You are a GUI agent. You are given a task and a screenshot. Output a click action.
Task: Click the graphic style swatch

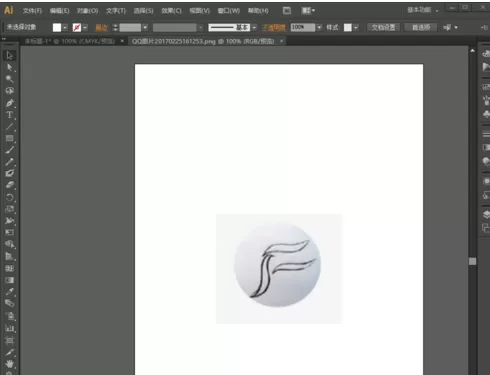(348, 28)
